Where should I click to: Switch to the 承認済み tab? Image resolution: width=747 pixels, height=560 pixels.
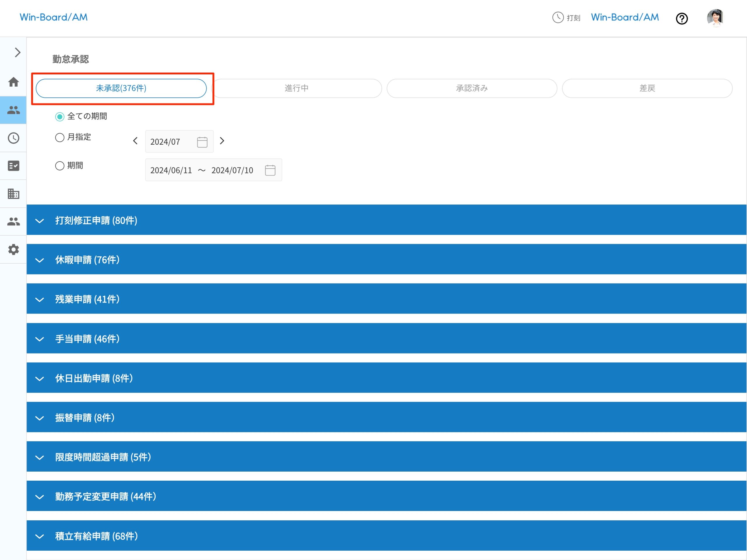(x=472, y=88)
